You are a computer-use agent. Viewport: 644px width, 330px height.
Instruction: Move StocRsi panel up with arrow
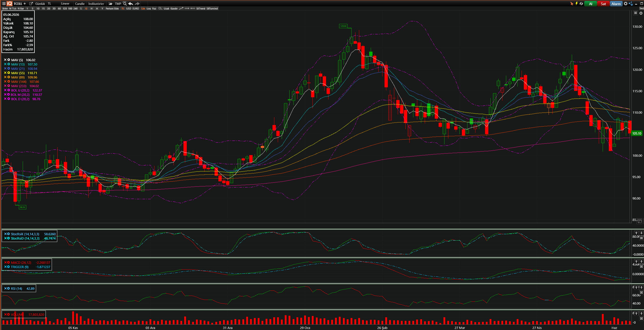click(636, 233)
